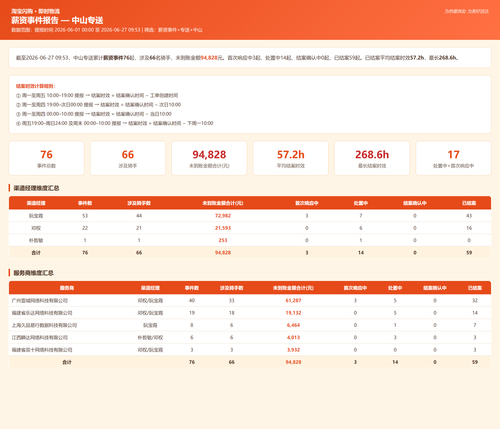Click the 结案时效计算规则 heading
This screenshot has height=429, width=500.
point(35,86)
